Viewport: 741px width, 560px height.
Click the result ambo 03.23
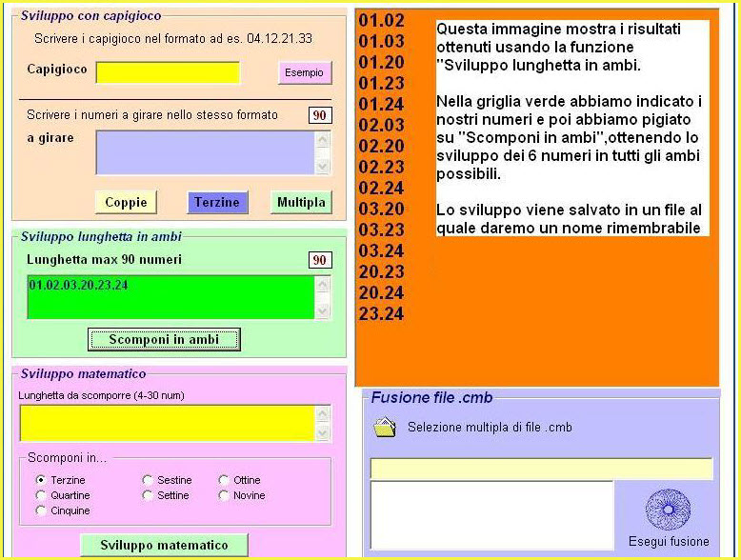tap(381, 230)
